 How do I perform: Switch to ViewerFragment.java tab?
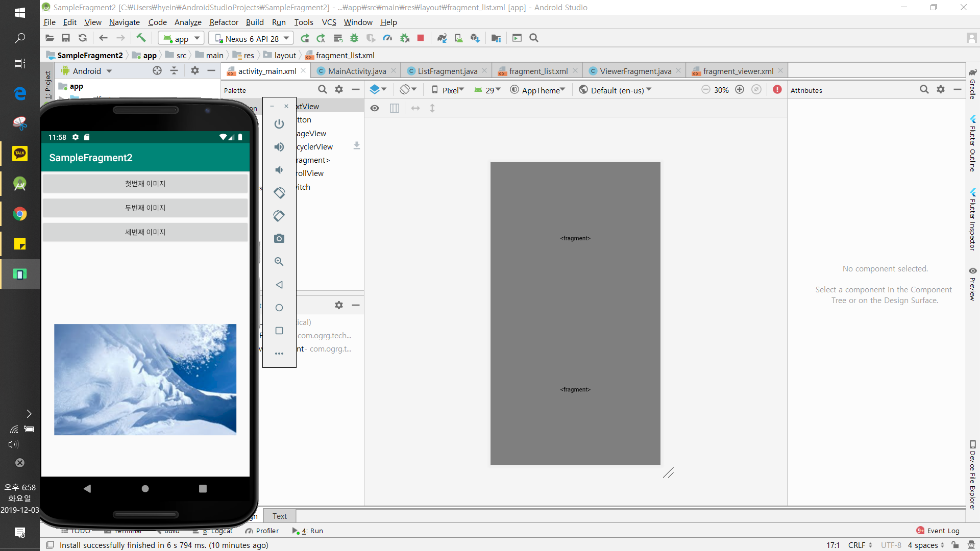[x=634, y=71]
